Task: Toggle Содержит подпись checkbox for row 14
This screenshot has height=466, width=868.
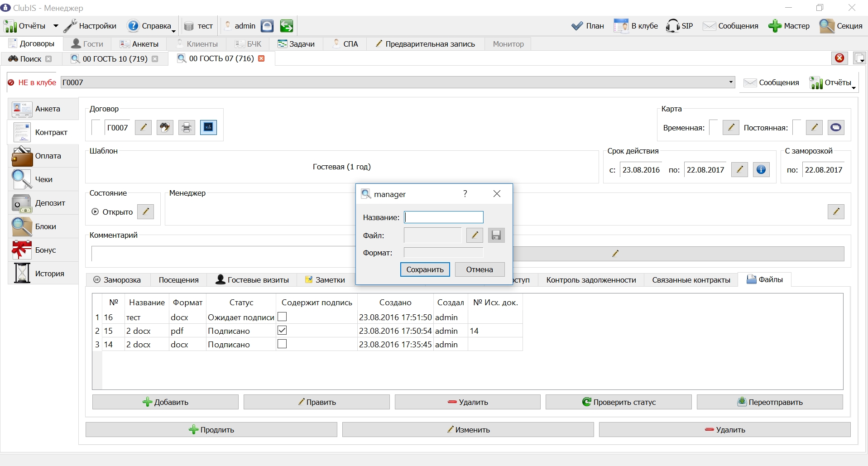Action: pos(282,344)
